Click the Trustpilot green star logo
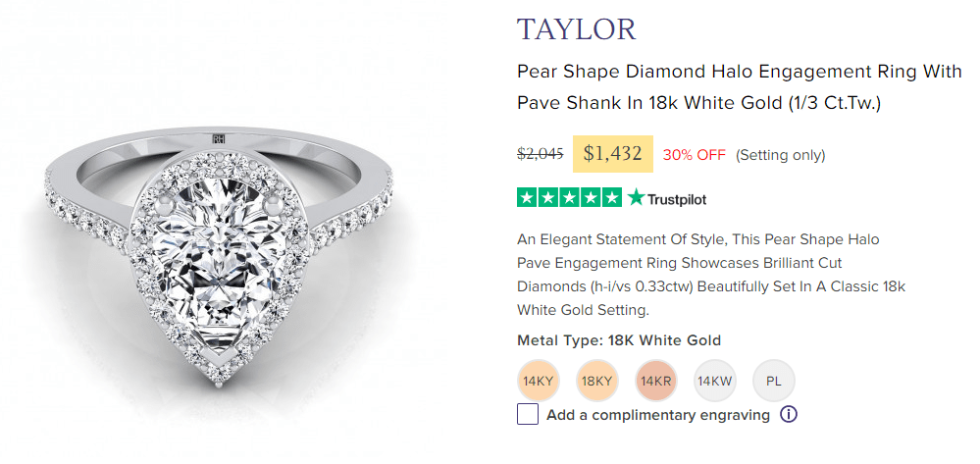Screen dimensions: 980x464 tap(637, 198)
